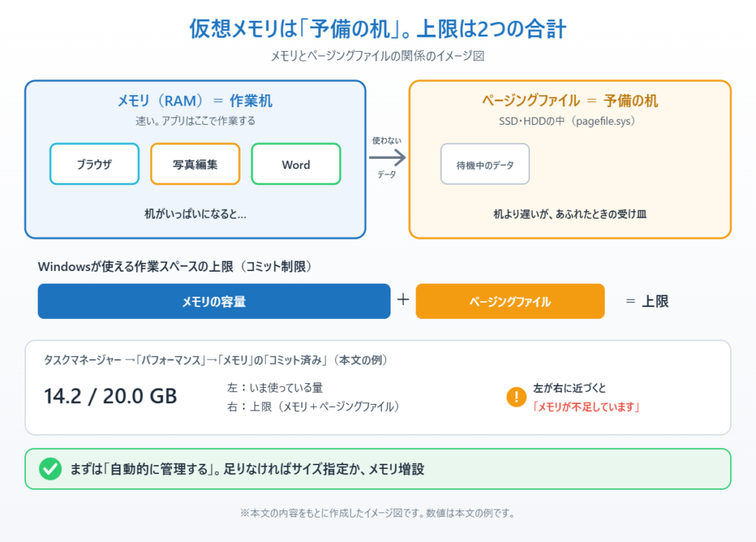
Task: Click the Word box
Action: click(296, 164)
